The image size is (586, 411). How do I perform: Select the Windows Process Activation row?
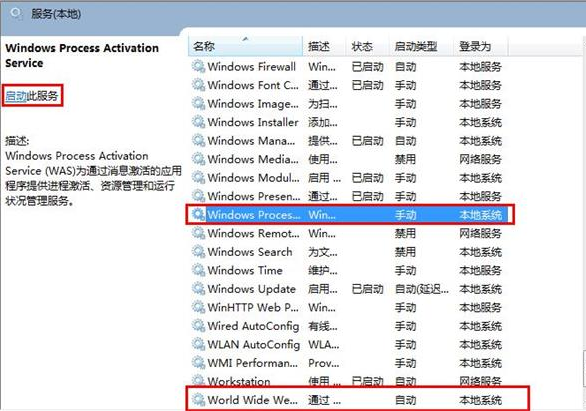pos(350,215)
